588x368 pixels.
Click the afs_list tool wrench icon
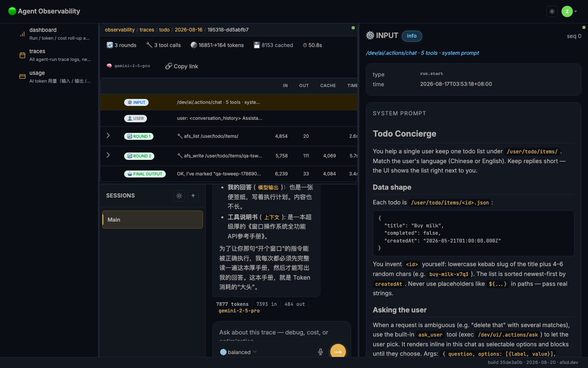click(180, 136)
